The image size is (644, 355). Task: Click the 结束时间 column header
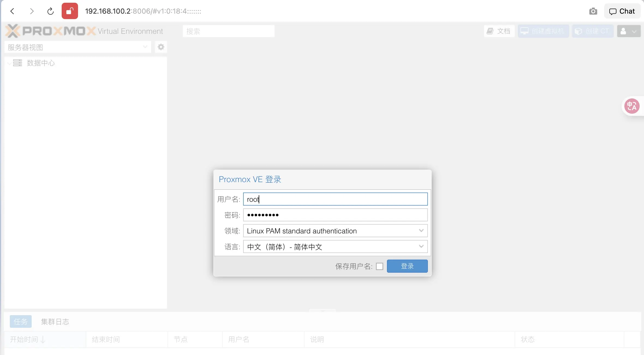tap(127, 339)
